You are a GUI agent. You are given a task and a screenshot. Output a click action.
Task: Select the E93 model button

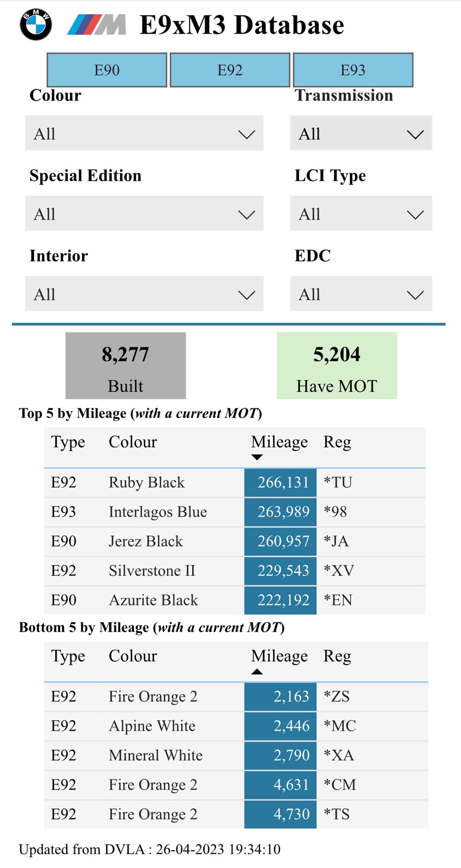tap(353, 70)
